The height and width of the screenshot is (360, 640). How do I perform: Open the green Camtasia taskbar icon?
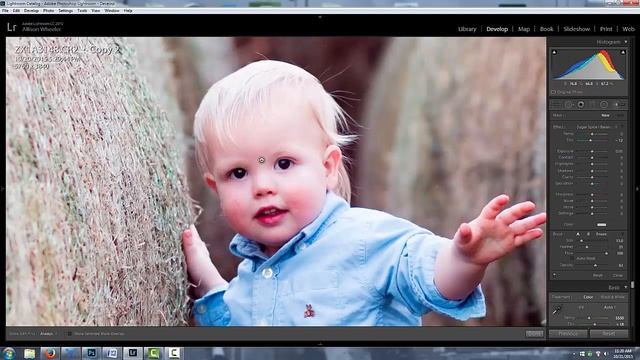153,353
